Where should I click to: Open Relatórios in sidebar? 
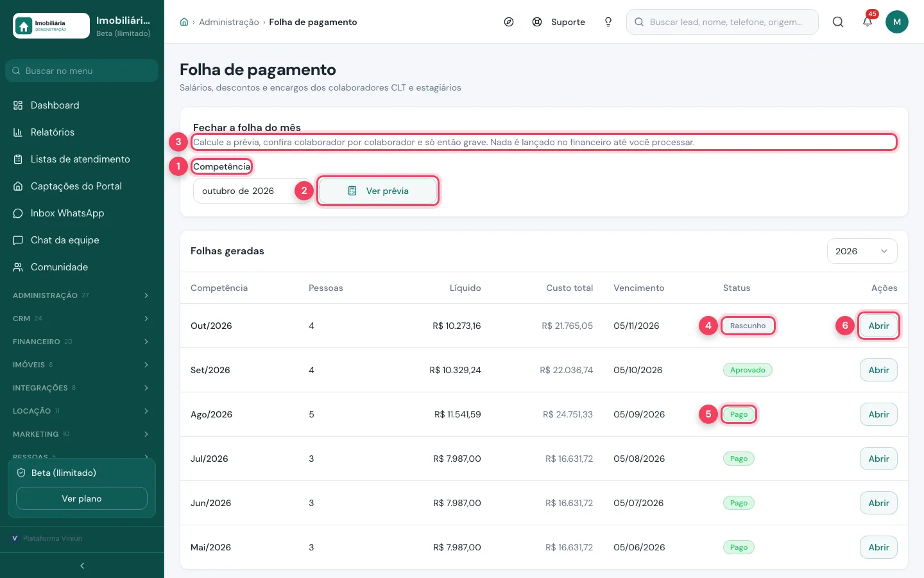point(82,132)
